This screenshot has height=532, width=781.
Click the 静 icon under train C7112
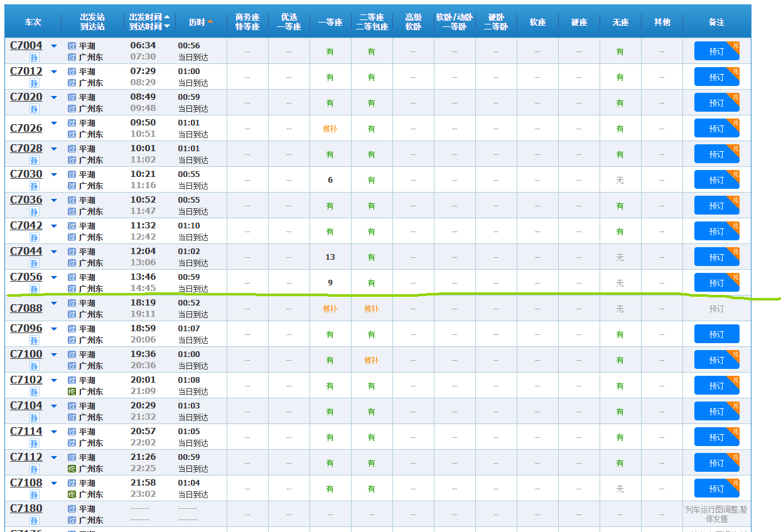click(x=34, y=469)
